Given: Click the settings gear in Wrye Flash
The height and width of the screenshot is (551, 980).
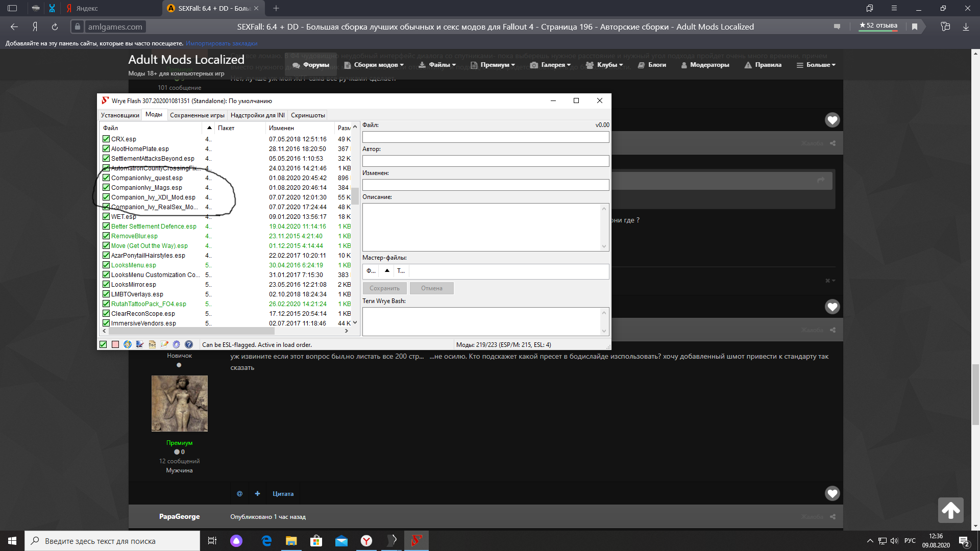Looking at the screenshot, I should [177, 344].
